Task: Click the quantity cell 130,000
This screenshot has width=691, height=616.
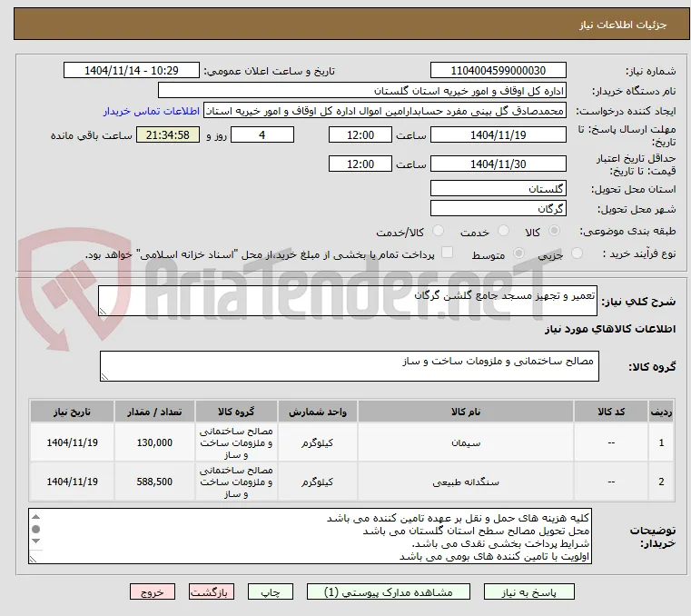Action: tap(154, 442)
